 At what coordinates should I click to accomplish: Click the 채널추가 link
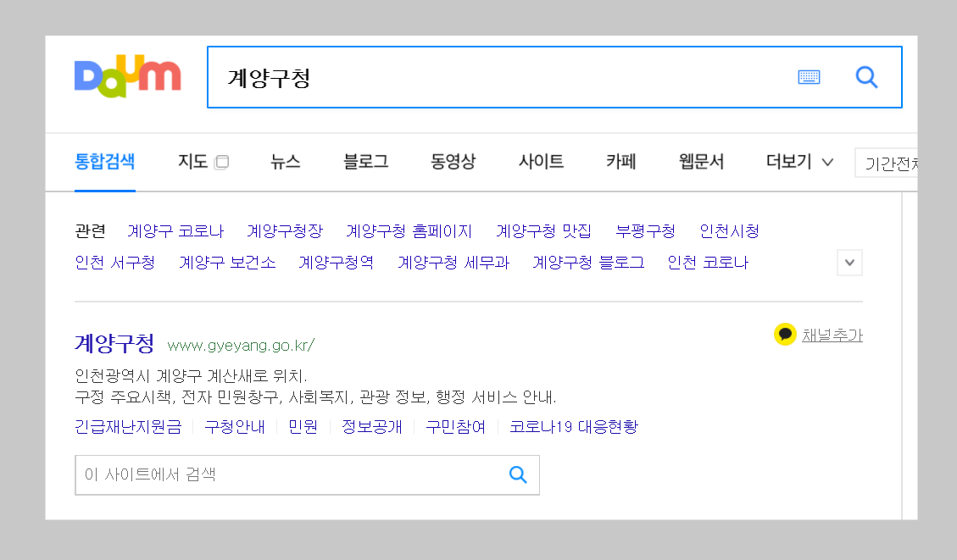tap(832, 335)
